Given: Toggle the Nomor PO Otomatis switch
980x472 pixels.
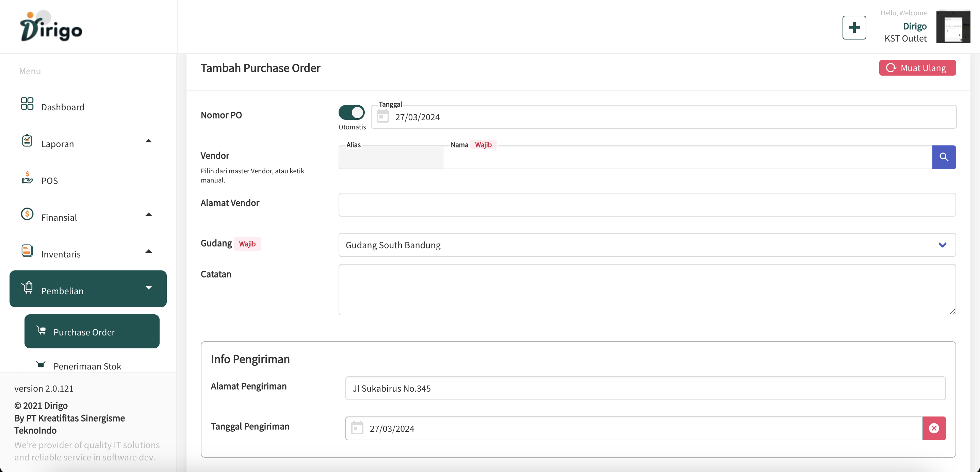Looking at the screenshot, I should [x=351, y=112].
